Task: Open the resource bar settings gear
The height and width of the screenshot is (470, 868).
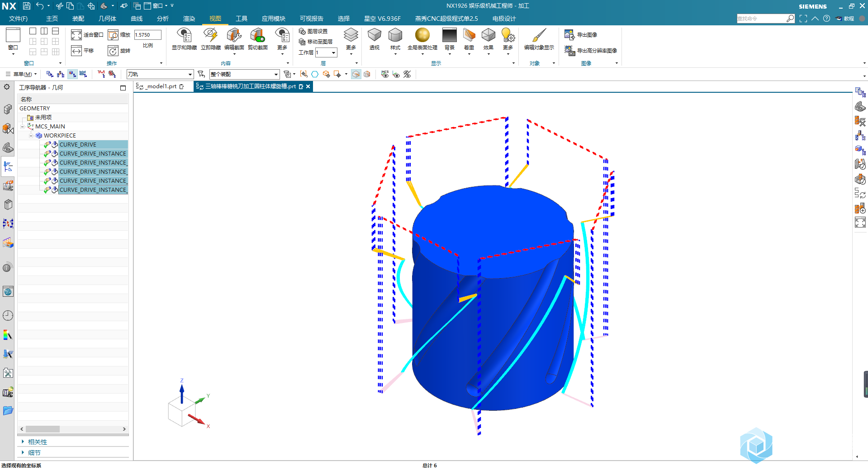Action: (7, 87)
